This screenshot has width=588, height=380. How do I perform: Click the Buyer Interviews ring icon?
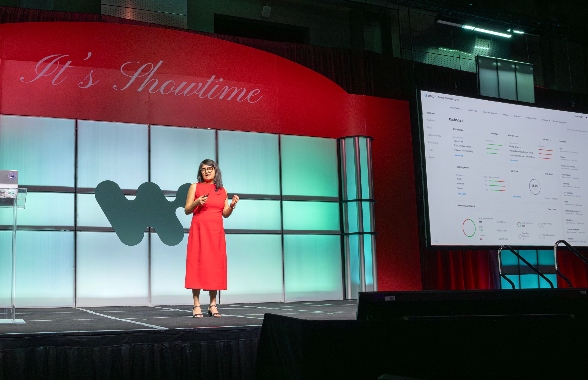click(x=519, y=224)
